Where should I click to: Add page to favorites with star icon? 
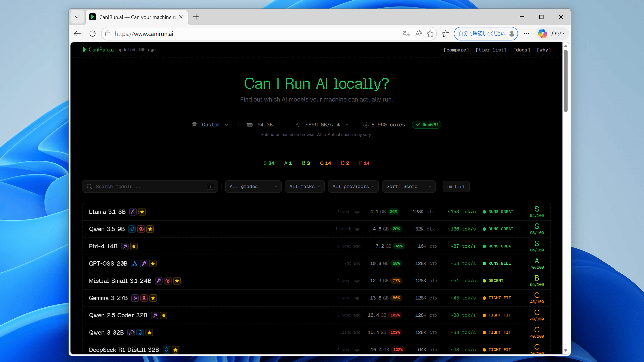[430, 34]
